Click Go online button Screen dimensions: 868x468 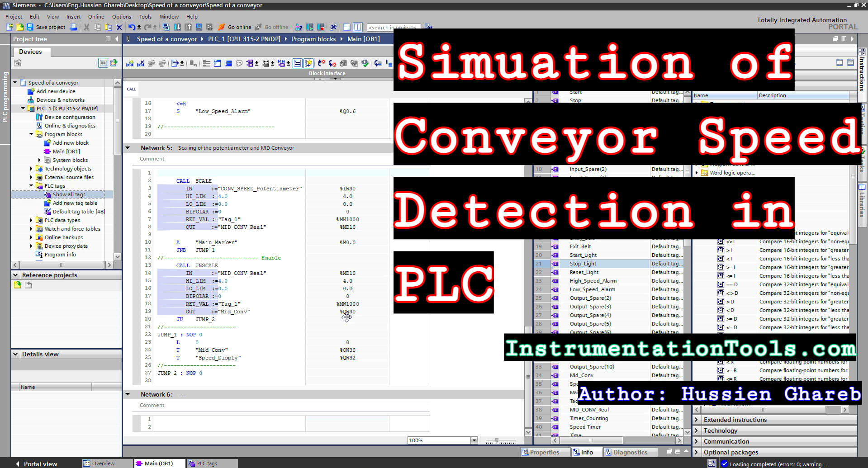point(235,27)
